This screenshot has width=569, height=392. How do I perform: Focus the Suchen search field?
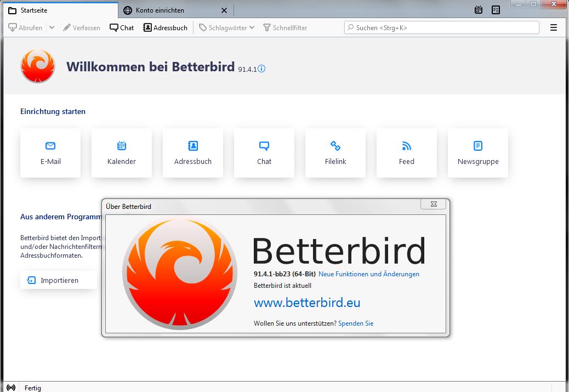[442, 27]
